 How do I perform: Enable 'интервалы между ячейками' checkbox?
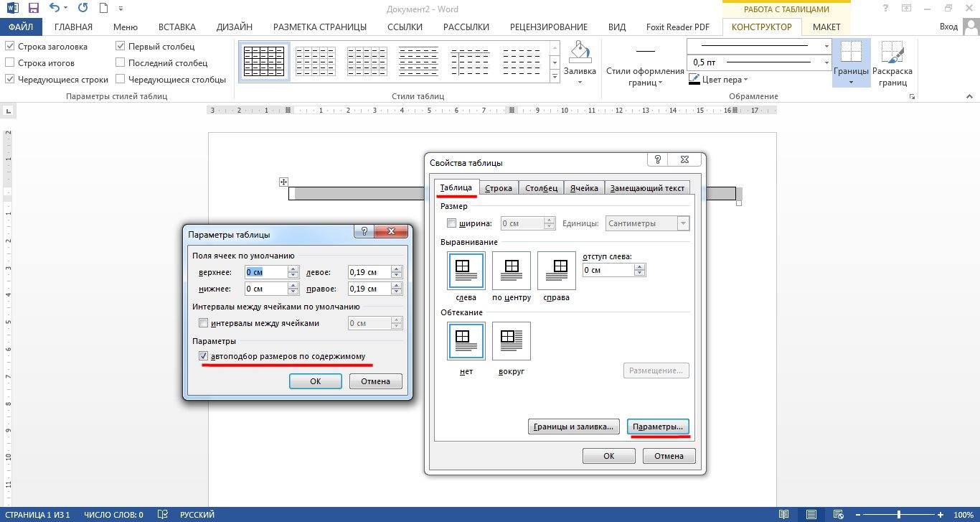coord(204,323)
